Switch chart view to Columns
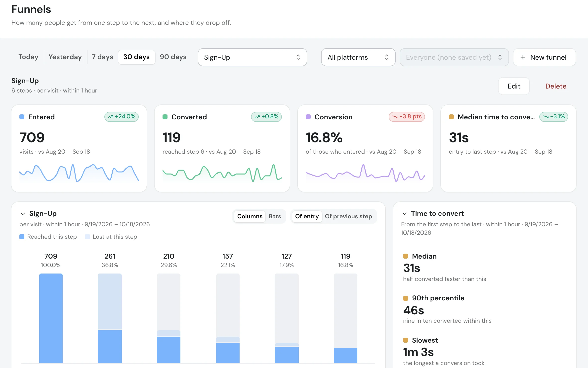588x368 pixels. [250, 216]
